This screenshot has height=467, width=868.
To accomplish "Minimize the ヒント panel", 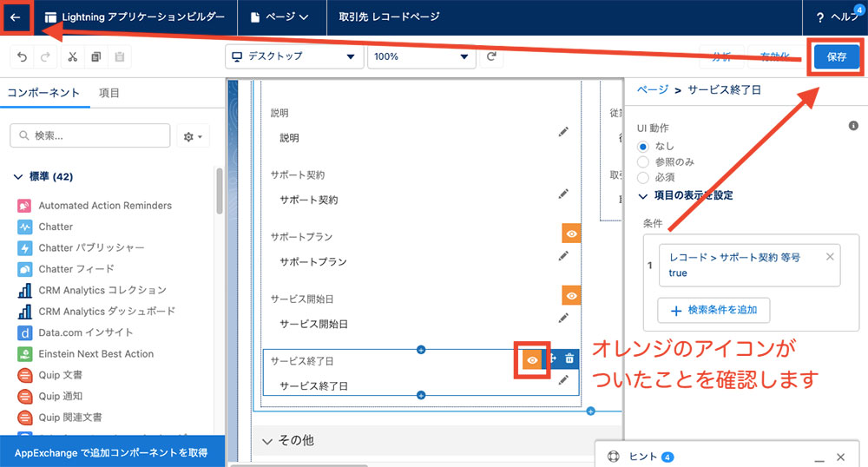I will coord(819,458).
